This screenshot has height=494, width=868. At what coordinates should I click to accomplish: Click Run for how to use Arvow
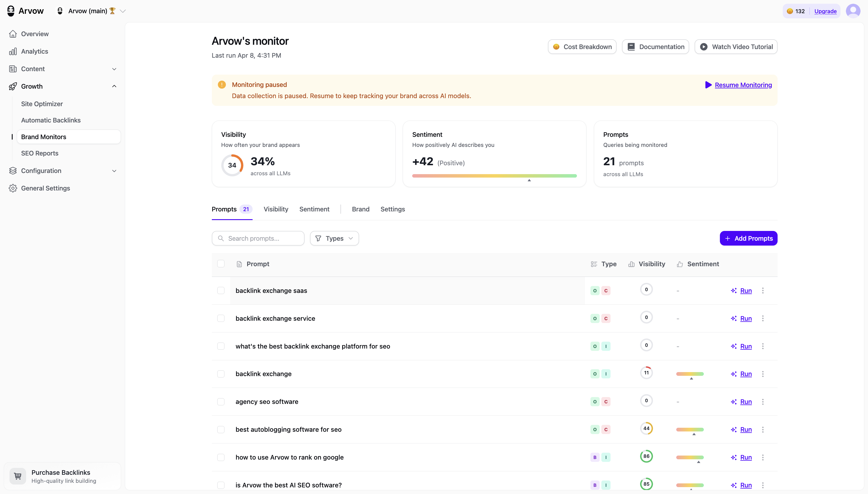coord(746,457)
